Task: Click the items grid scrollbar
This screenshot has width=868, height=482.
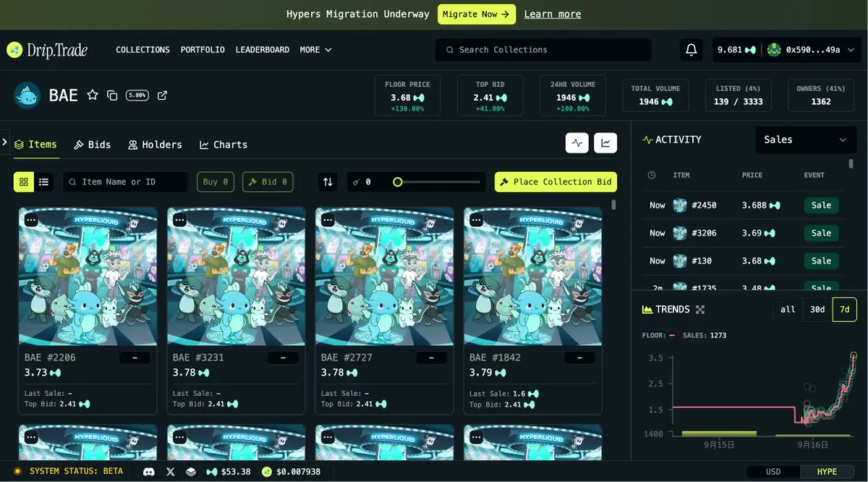Action: coord(614,205)
